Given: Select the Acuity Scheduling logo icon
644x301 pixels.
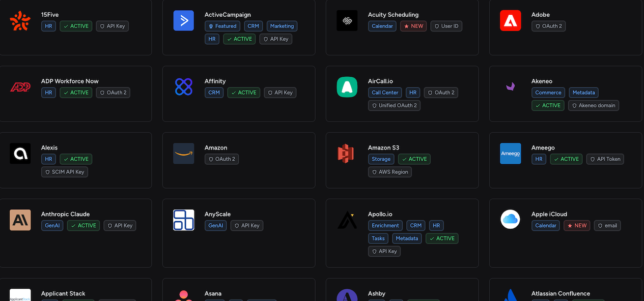Looking at the screenshot, I should 347,21.
